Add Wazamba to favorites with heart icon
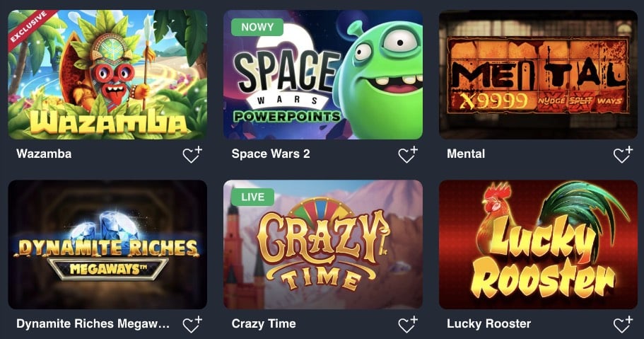 coord(192,155)
